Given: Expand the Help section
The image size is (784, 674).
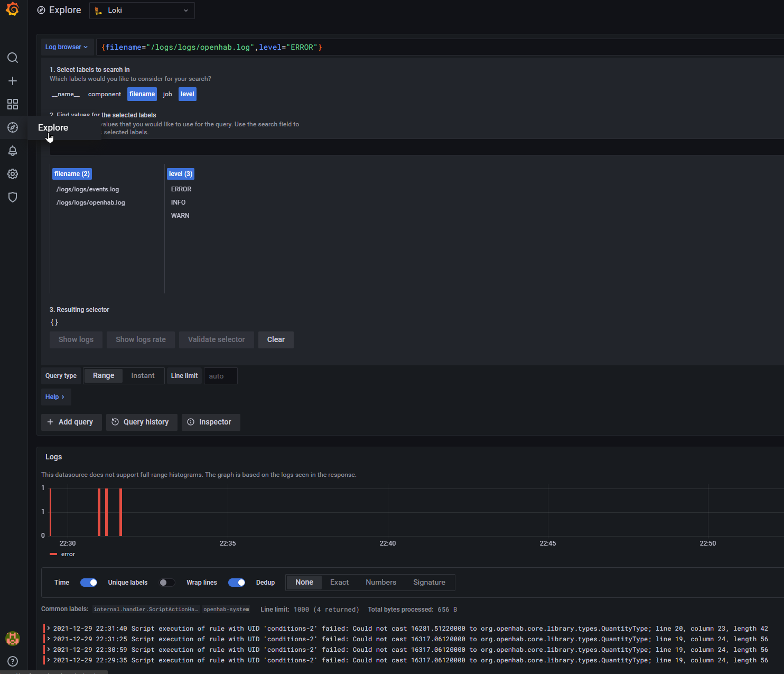Looking at the screenshot, I should (x=55, y=397).
